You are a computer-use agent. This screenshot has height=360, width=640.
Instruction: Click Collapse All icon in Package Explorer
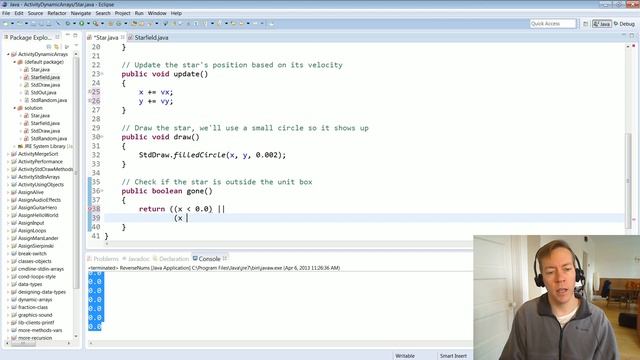pyautogui.click(x=49, y=47)
